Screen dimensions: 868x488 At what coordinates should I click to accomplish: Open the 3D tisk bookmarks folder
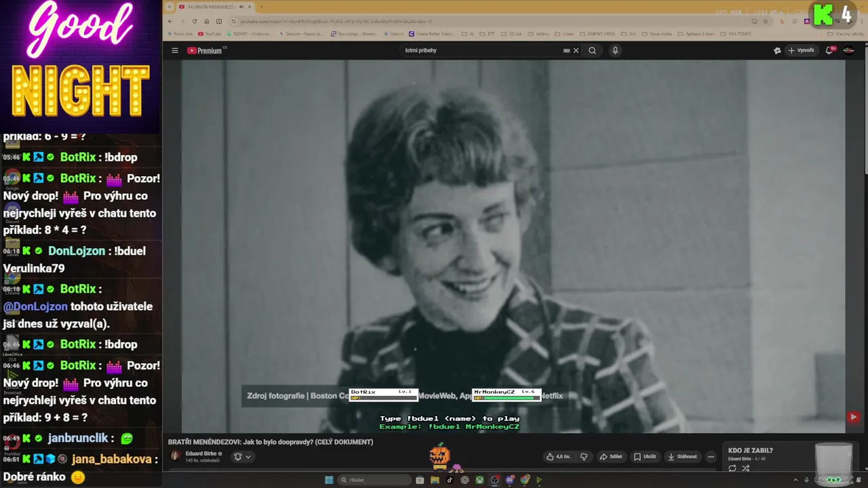click(512, 33)
